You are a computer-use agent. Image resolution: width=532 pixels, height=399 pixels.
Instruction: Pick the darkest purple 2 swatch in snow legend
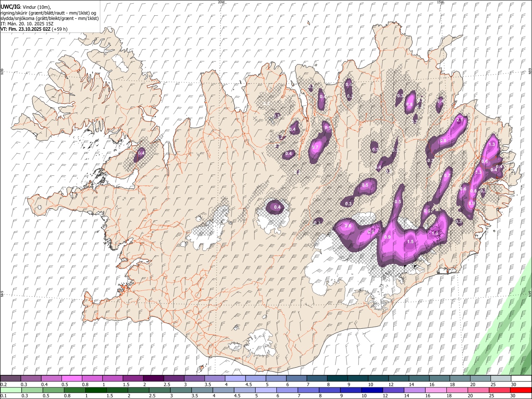click(x=153, y=378)
